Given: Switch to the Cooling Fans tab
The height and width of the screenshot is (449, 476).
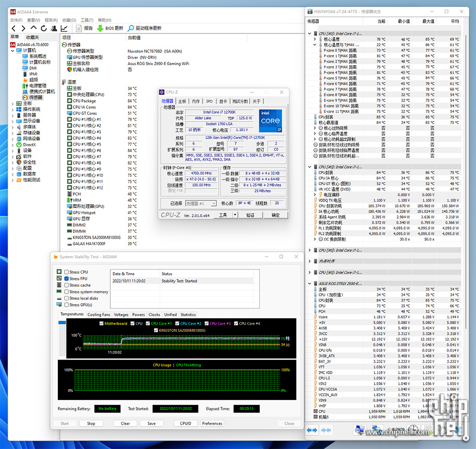Looking at the screenshot, I should [x=99, y=314].
